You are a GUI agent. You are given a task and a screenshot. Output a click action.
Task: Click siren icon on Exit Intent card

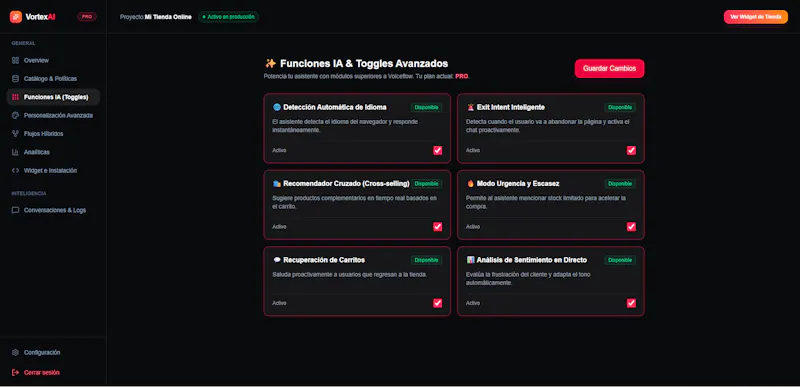coord(470,107)
